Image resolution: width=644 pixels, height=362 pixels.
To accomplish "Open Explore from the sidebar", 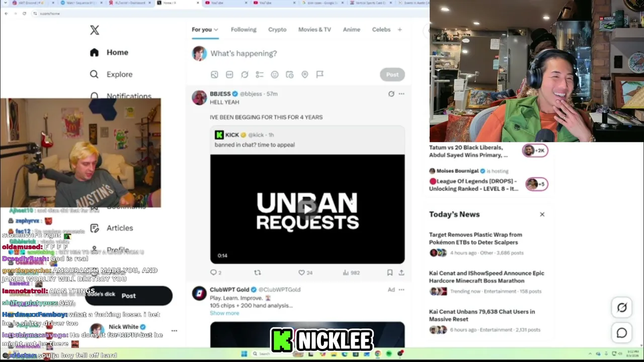I will pos(111,74).
